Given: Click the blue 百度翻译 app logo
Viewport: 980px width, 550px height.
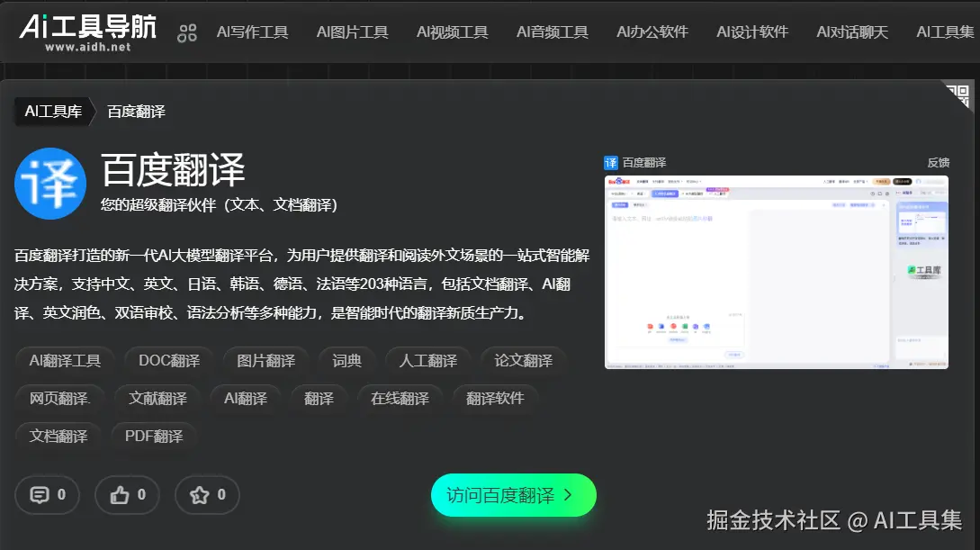Looking at the screenshot, I should (50, 183).
